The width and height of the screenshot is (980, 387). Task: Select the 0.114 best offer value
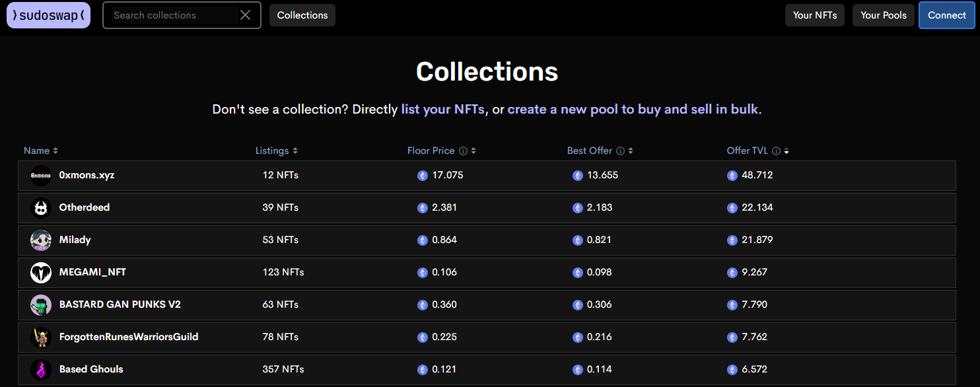click(600, 370)
